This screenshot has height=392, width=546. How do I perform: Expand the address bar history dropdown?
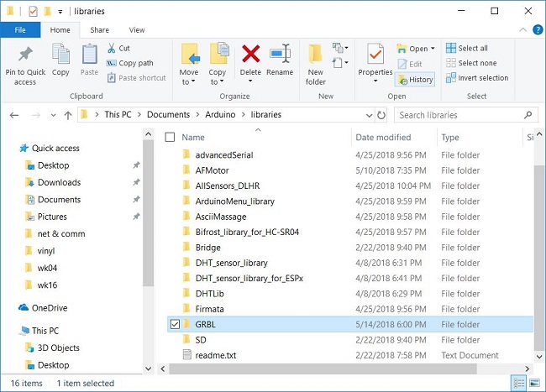tap(369, 115)
